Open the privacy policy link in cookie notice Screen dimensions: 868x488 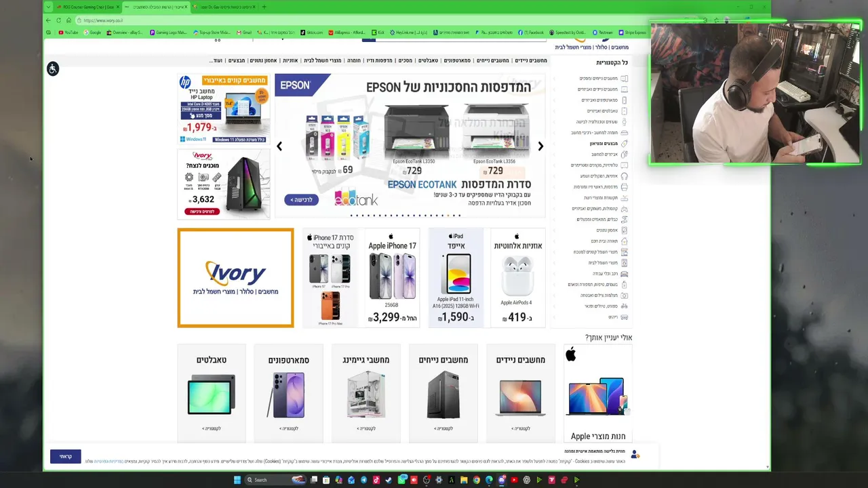pyautogui.click(x=109, y=461)
